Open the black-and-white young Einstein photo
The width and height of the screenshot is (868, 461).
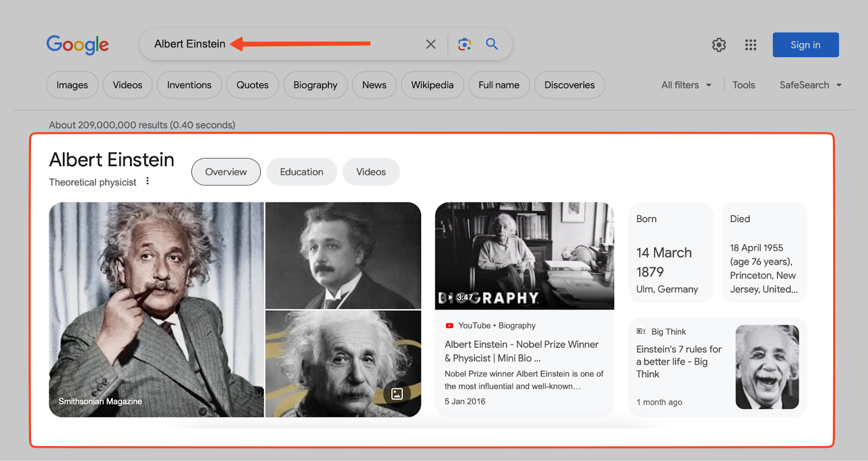(343, 255)
